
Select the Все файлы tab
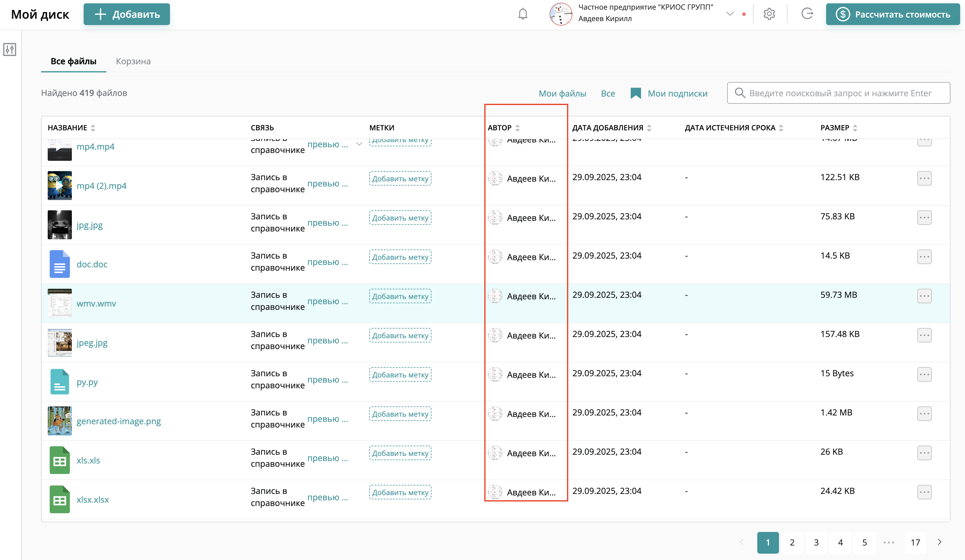(73, 61)
